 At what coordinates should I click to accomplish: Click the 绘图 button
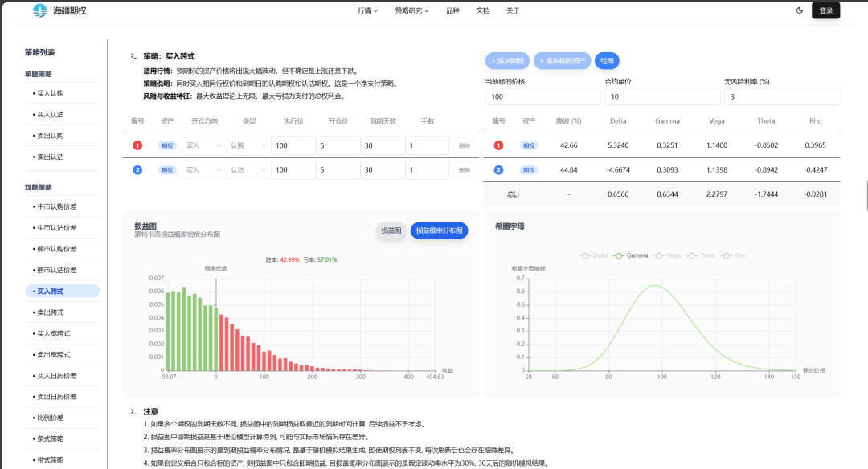(x=607, y=61)
